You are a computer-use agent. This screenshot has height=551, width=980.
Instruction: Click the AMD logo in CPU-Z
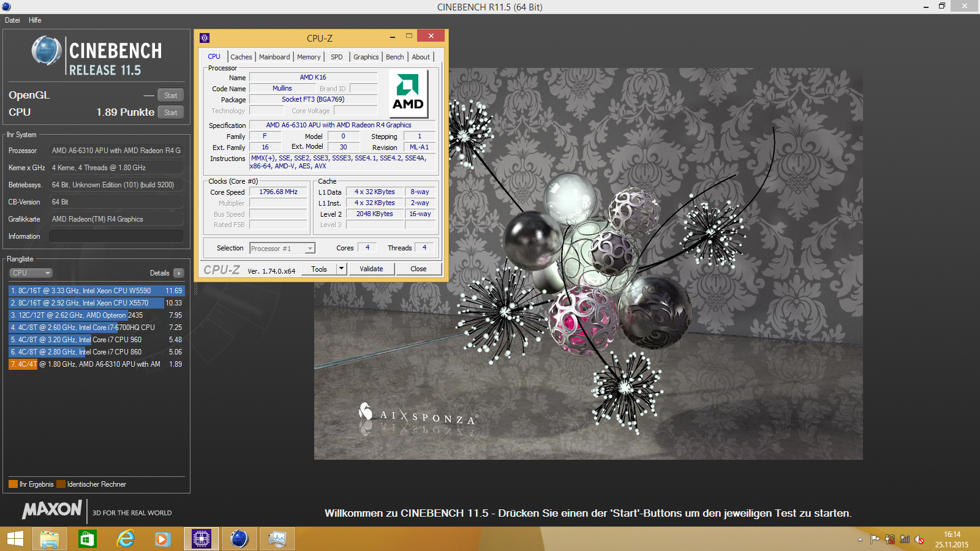coord(409,94)
